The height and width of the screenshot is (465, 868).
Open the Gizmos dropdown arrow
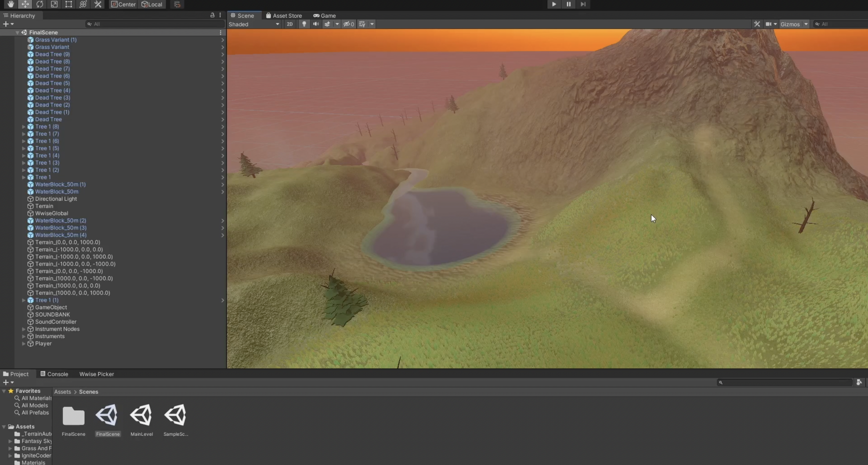point(806,24)
